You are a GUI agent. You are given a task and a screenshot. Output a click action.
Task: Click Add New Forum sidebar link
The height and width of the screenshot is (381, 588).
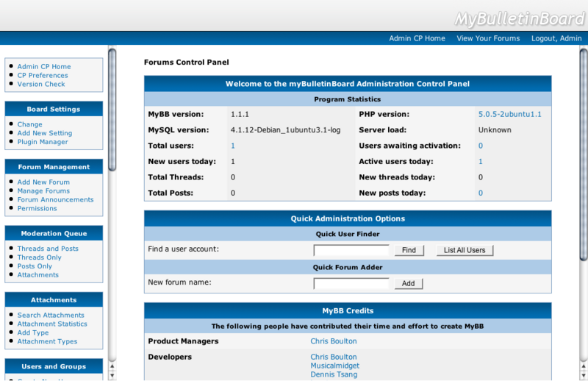(x=43, y=182)
